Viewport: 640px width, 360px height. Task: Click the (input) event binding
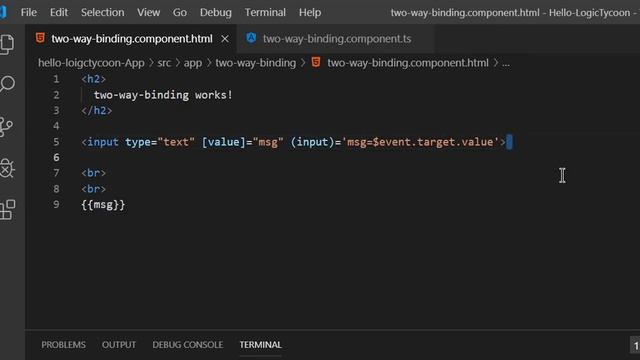tap(312, 142)
